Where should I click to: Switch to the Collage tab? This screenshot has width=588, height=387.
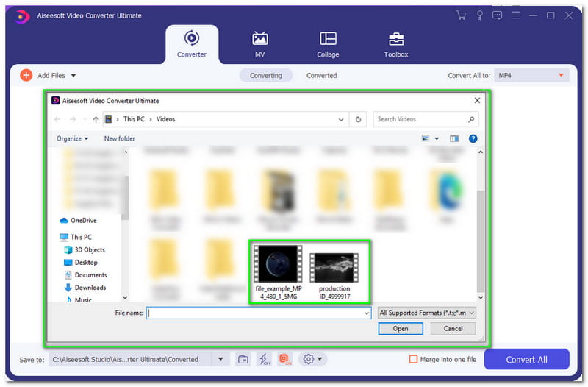pos(328,44)
